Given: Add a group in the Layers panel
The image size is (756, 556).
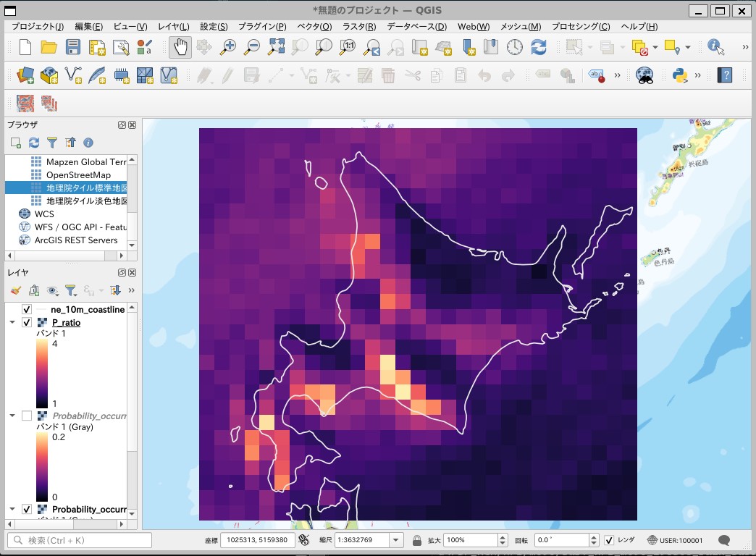Looking at the screenshot, I should tap(34, 290).
